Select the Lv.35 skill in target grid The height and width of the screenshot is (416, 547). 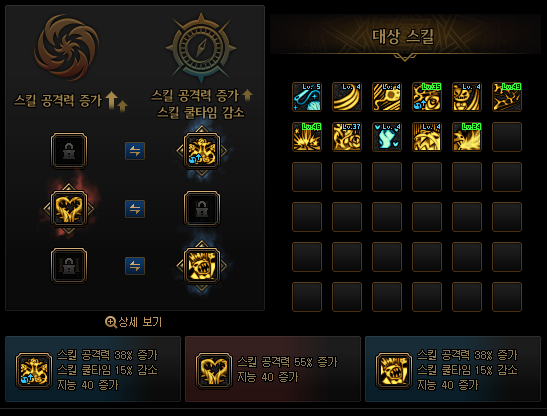point(427,97)
